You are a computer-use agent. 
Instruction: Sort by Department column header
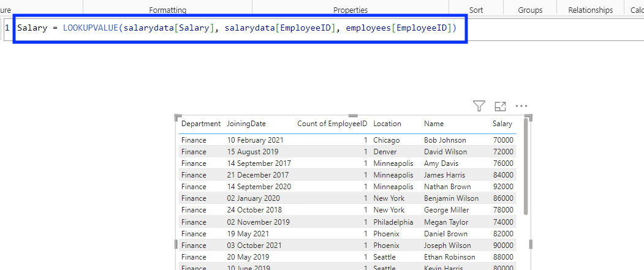point(201,124)
